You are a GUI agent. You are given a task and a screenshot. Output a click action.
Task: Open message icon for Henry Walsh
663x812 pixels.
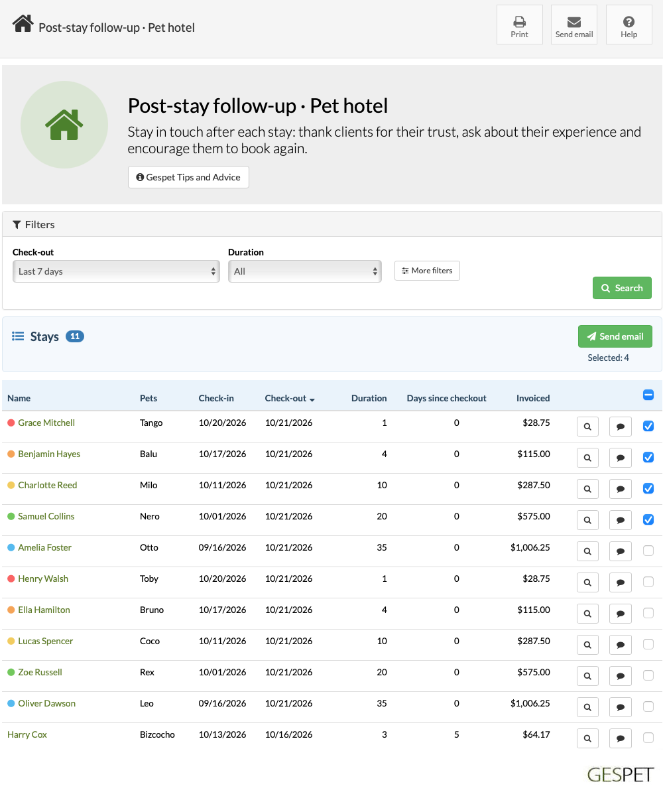(x=620, y=582)
